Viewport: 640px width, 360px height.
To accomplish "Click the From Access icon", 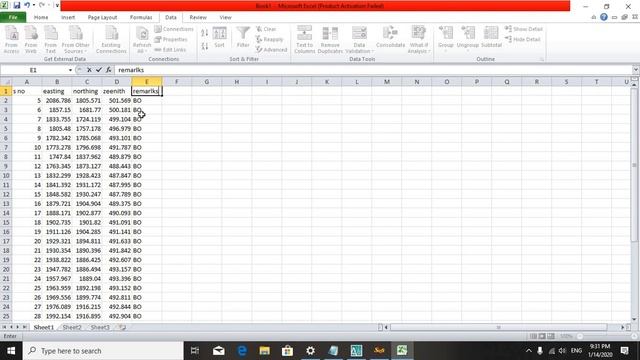I will 11,40.
